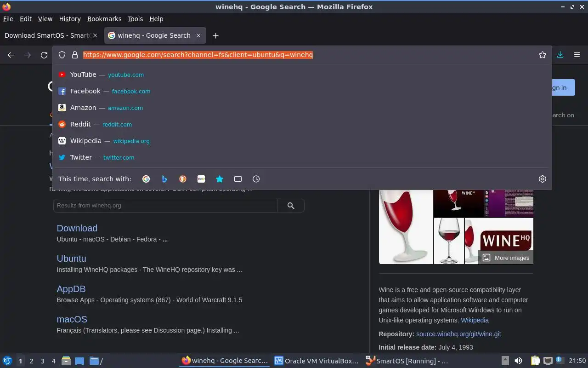The width and height of the screenshot is (588, 368).
Task: Open the Edit menu
Action: 26,19
